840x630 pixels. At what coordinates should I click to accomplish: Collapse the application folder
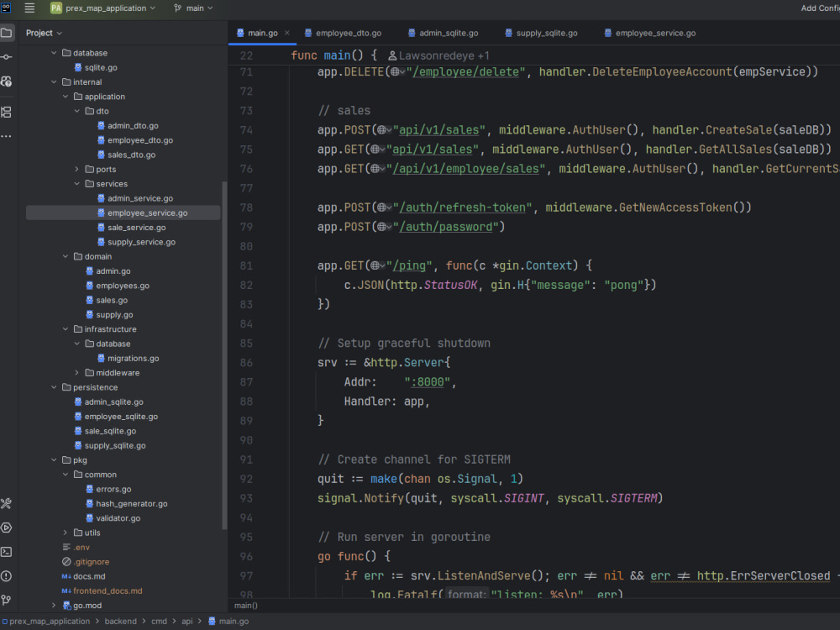(x=66, y=97)
